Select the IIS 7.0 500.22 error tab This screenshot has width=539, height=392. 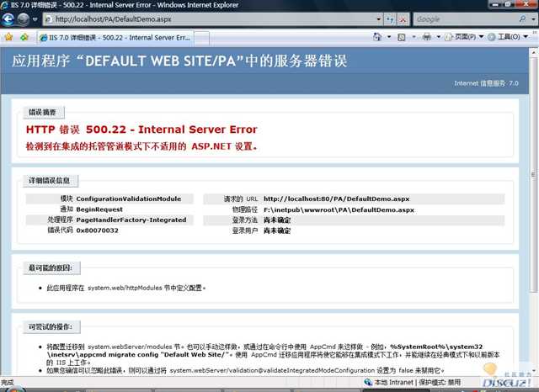point(115,38)
